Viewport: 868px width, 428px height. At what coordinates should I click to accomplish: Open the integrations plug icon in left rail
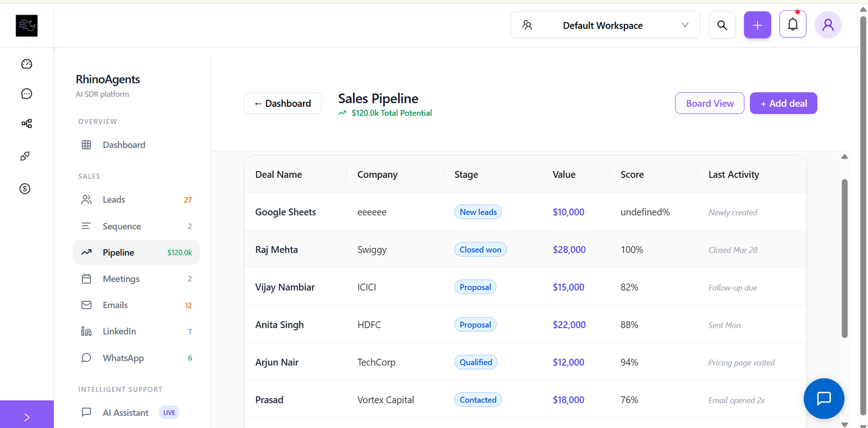25,156
